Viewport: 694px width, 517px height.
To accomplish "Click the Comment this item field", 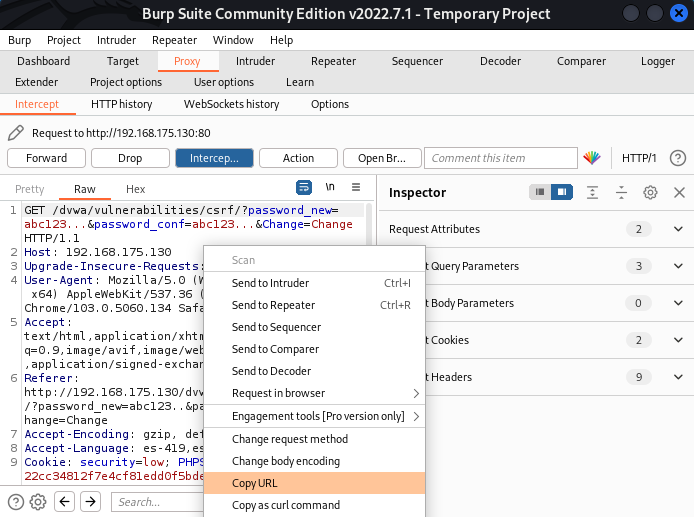I will pyautogui.click(x=501, y=158).
